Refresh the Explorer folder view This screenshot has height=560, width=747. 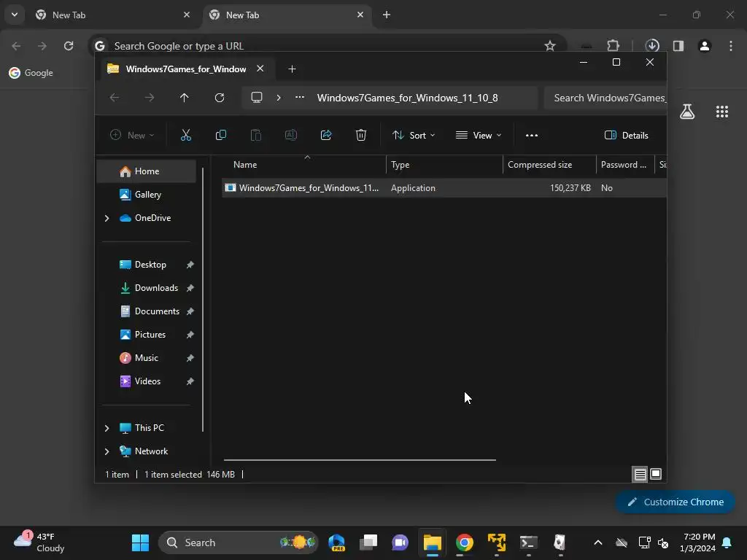click(219, 98)
